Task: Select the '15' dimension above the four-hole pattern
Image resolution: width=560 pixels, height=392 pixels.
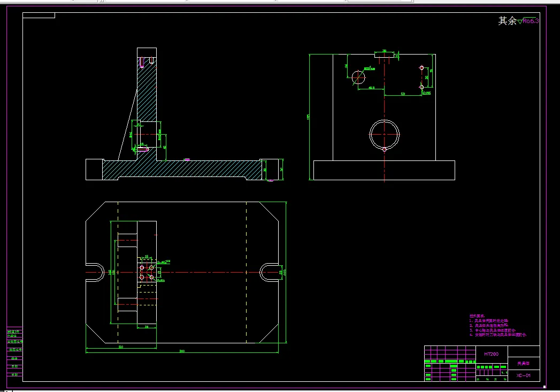Action: click(147, 256)
